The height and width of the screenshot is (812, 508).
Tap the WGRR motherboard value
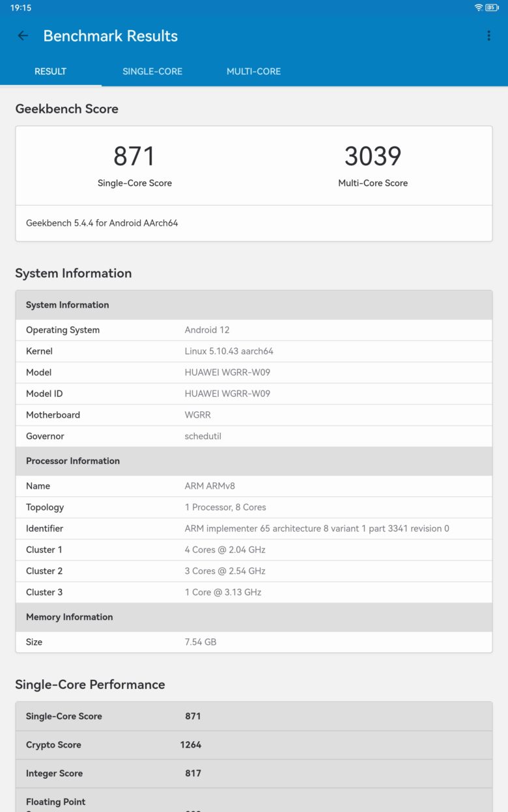click(198, 415)
